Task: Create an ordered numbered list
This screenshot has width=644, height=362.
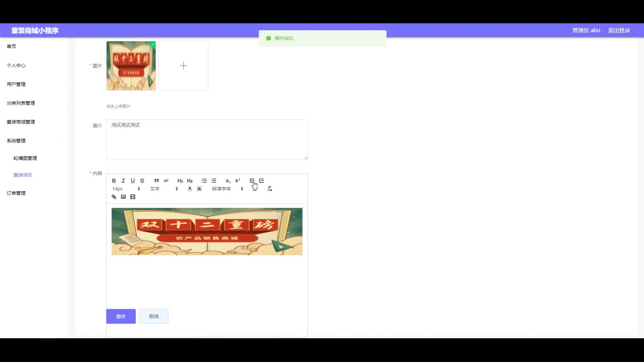Action: 204,181
